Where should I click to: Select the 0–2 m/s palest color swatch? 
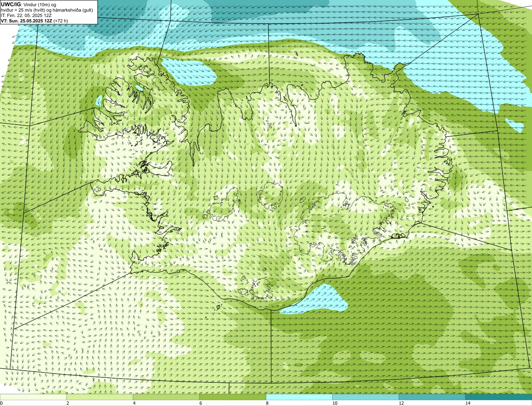(33, 397)
